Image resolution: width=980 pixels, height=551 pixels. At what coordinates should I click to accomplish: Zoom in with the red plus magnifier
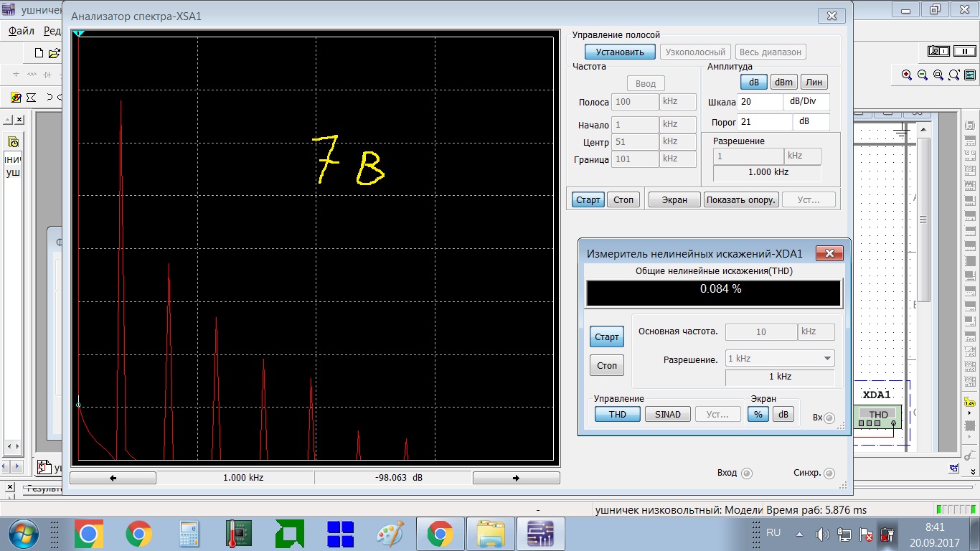(907, 75)
